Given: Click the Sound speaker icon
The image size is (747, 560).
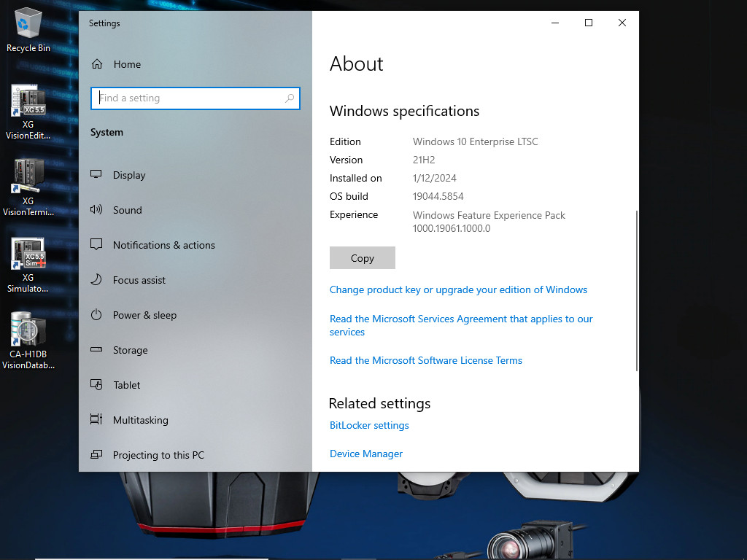Looking at the screenshot, I should (x=96, y=209).
